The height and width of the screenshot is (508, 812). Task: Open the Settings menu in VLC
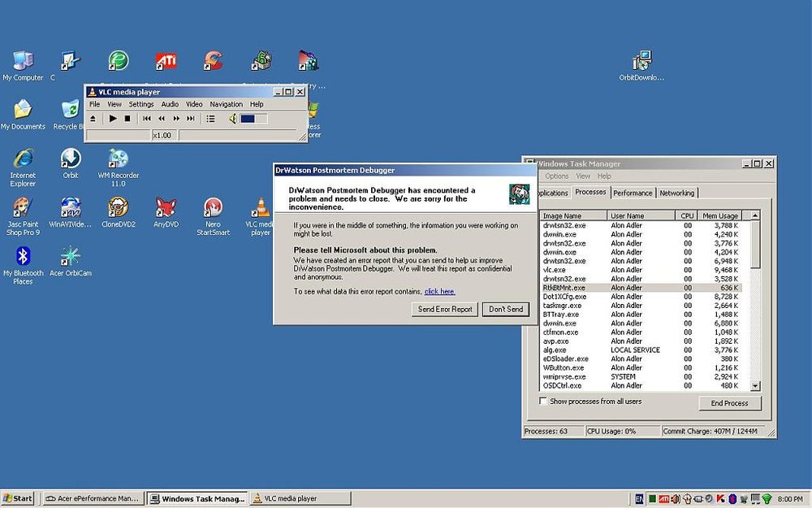pyautogui.click(x=141, y=104)
